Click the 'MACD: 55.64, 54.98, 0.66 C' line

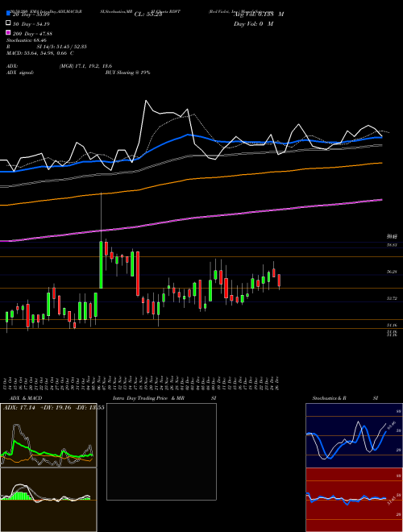click(x=40, y=53)
